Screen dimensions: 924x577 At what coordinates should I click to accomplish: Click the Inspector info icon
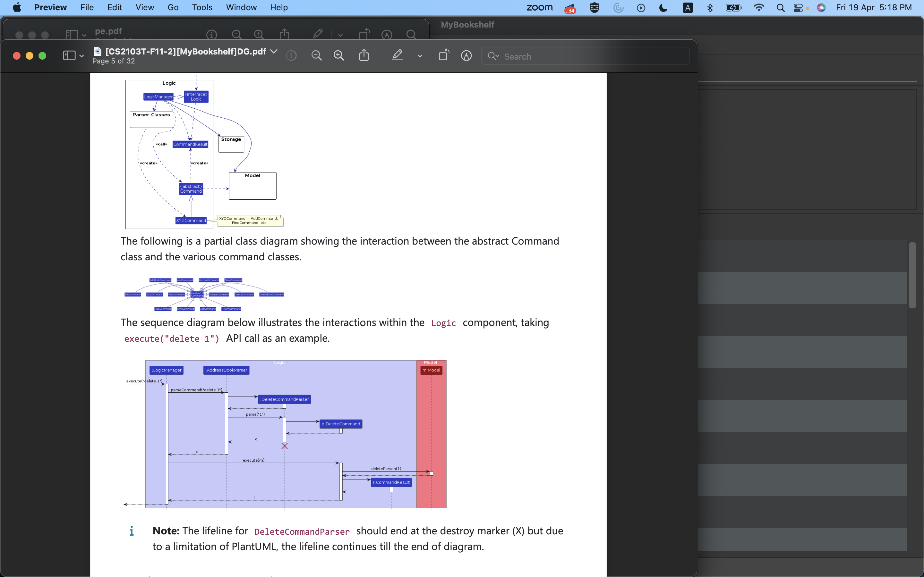tap(291, 56)
